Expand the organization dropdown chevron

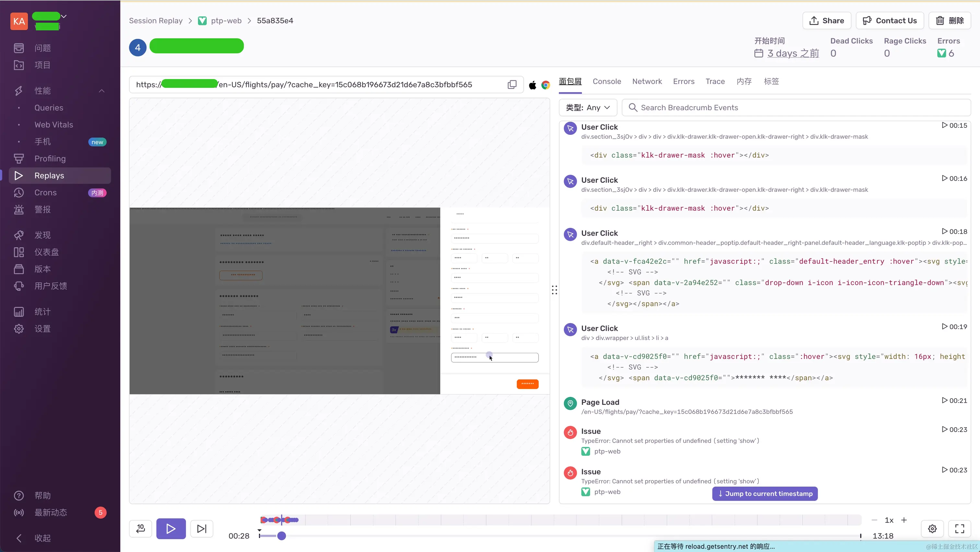pyautogui.click(x=64, y=16)
